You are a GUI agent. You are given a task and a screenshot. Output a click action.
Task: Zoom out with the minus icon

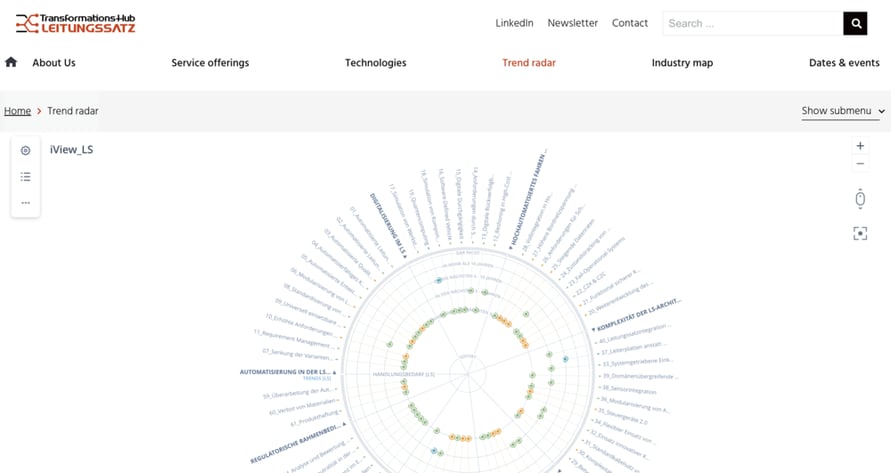pos(860,164)
